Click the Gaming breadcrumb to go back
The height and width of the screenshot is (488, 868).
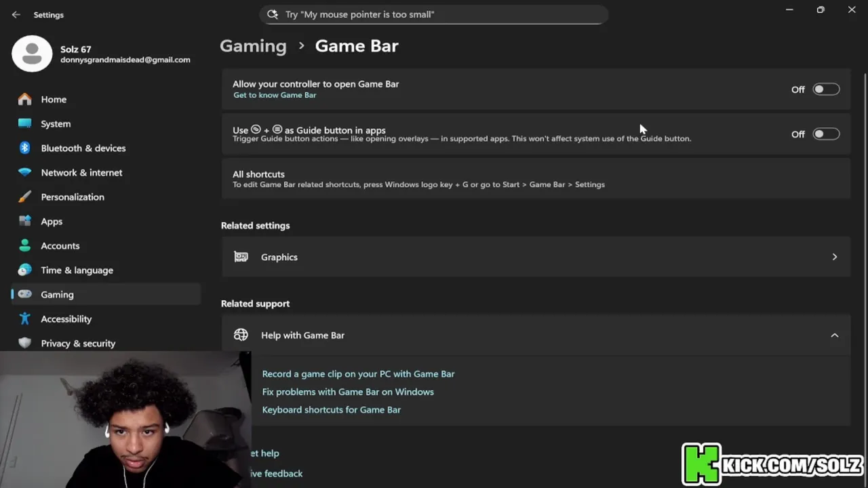[x=253, y=45]
